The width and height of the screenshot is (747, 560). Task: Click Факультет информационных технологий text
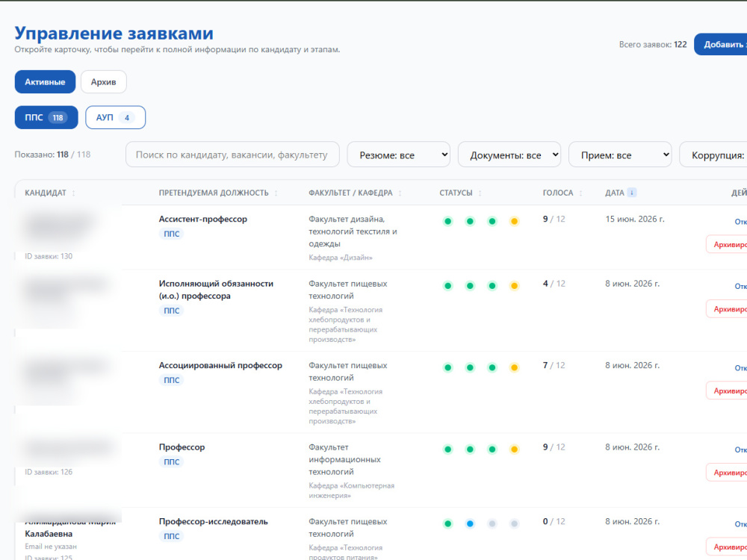[344, 459]
